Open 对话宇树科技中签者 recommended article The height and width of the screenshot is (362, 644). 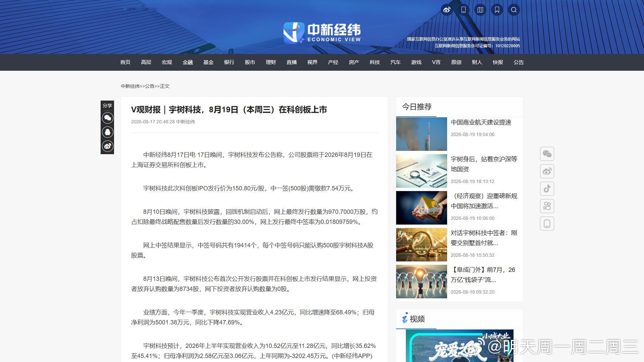click(484, 238)
